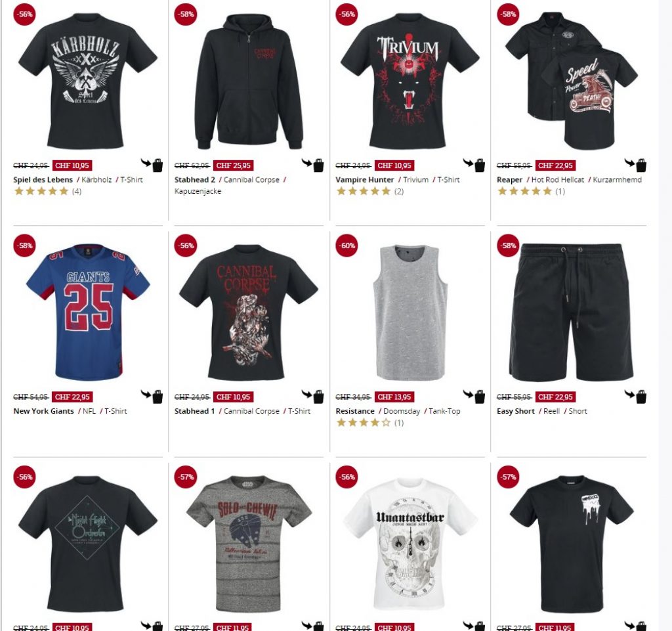Add Stabhead 1 T-Shirt to shopping bag
Screen dimensions: 672x631
click(x=313, y=396)
